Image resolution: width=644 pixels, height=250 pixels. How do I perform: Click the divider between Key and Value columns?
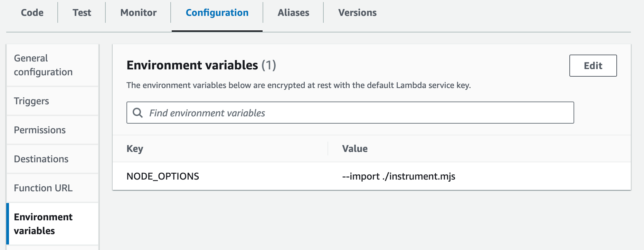tap(328, 148)
